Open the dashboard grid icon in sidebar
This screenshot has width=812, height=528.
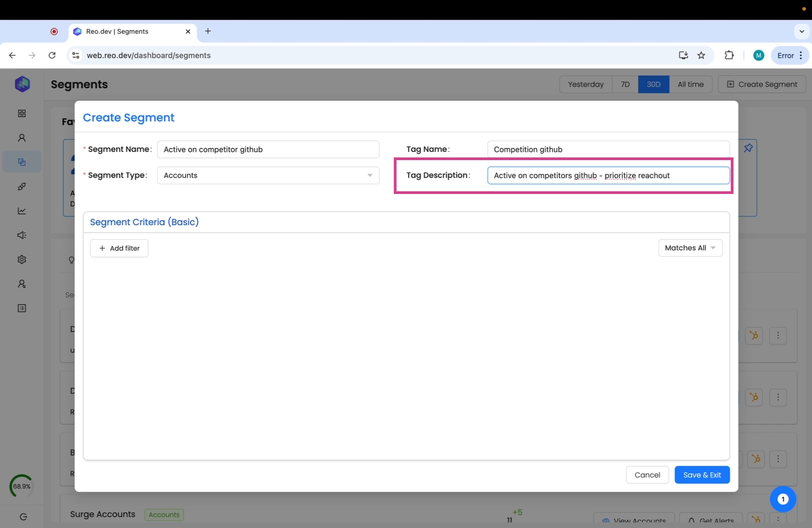[22, 114]
